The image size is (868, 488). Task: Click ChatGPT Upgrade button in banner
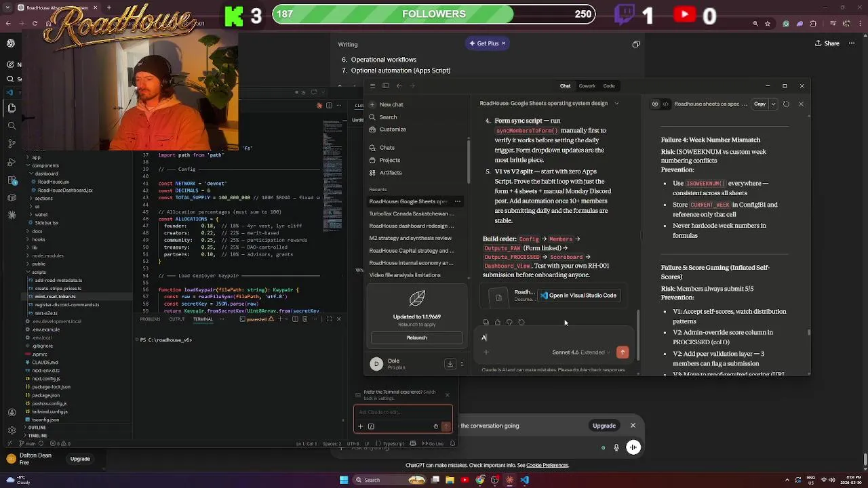604,426
